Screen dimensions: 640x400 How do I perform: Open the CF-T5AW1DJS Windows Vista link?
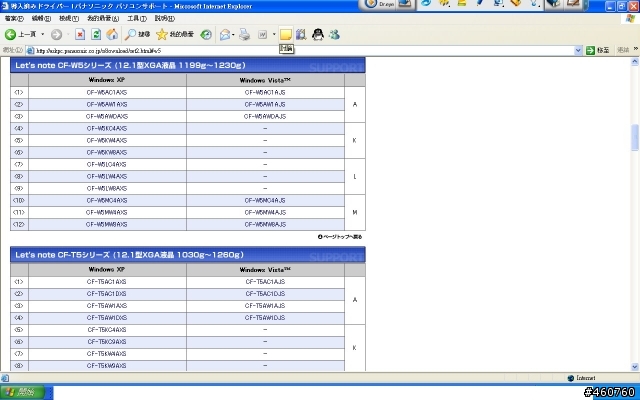265,318
